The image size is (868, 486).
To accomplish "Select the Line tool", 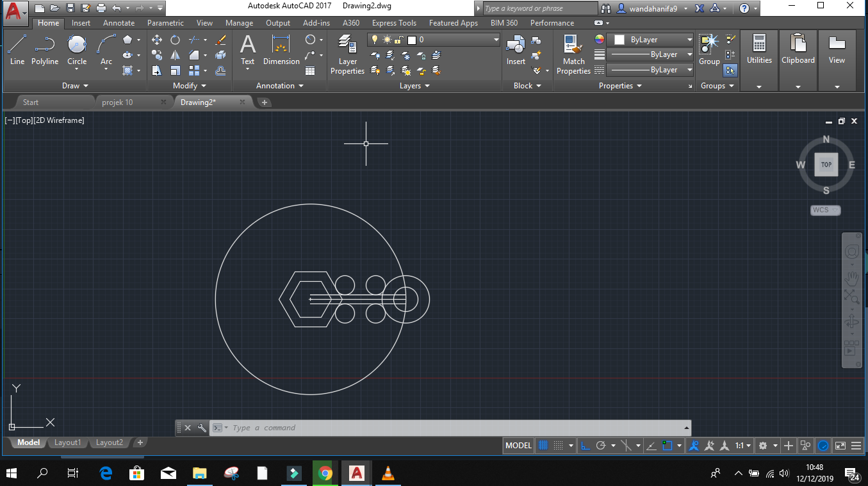I will click(x=17, y=49).
